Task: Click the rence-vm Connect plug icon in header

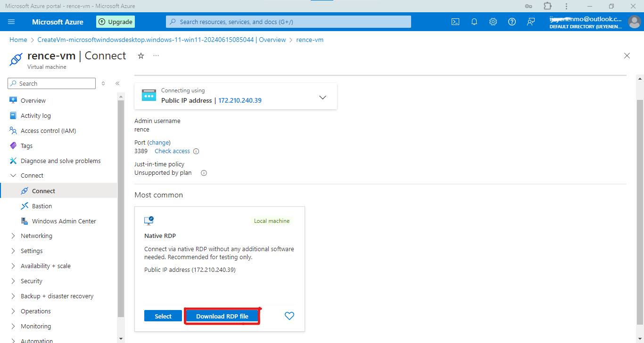Action: click(x=16, y=60)
